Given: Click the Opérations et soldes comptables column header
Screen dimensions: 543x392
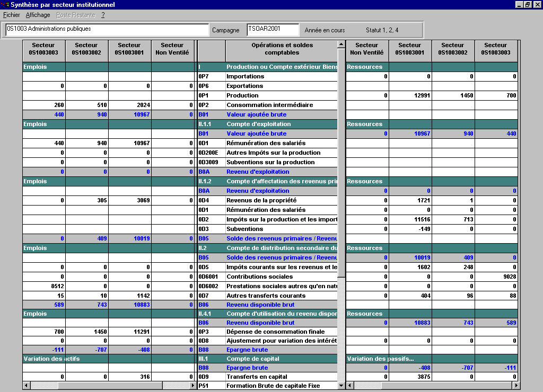Looking at the screenshot, I should 282,51.
